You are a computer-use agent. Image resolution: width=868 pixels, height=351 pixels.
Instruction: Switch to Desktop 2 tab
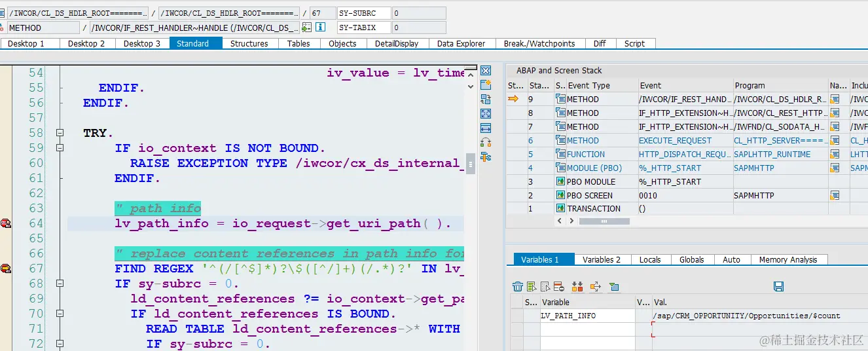tap(87, 43)
